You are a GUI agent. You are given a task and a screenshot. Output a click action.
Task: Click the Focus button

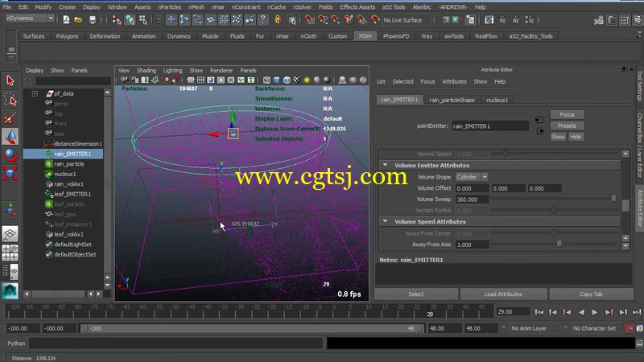tap(567, 114)
